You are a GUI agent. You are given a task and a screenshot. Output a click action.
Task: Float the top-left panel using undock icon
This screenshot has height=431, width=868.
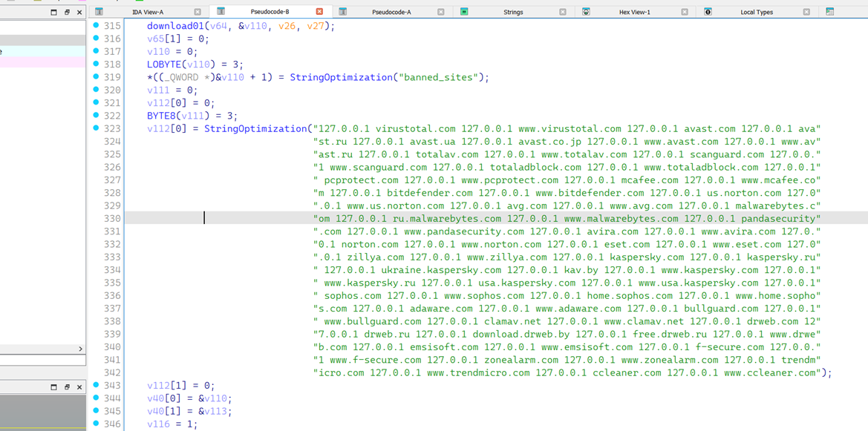[67, 12]
